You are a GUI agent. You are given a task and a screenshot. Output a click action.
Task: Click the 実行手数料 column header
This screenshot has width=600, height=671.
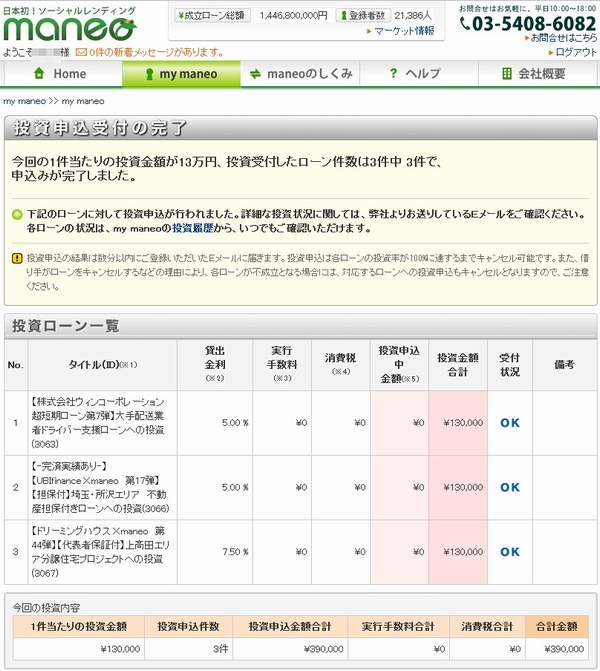(x=282, y=365)
